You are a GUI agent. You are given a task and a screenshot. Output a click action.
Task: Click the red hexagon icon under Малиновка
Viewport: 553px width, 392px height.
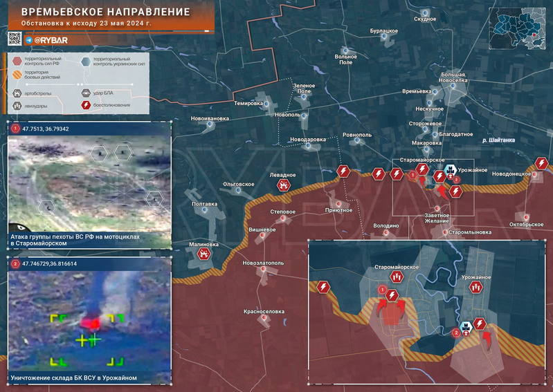click(204, 254)
